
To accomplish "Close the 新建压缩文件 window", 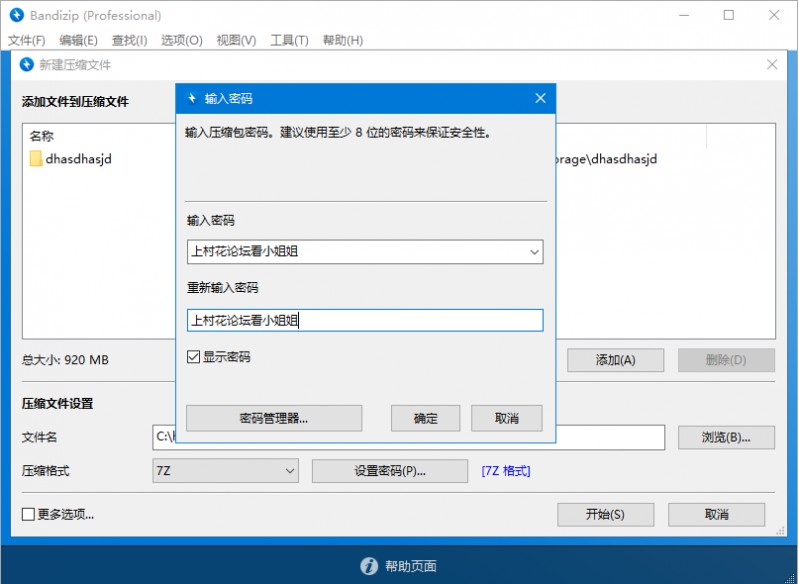I will 771,64.
